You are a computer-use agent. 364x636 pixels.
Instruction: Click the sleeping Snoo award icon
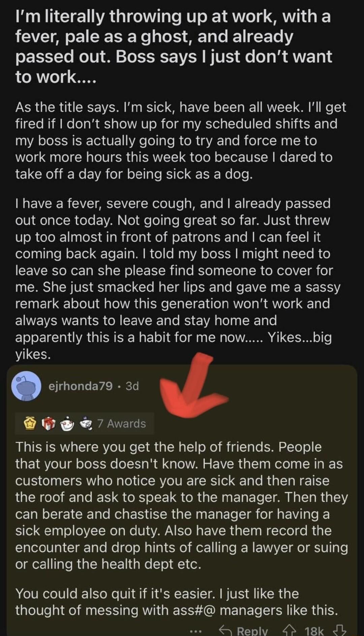click(x=87, y=423)
